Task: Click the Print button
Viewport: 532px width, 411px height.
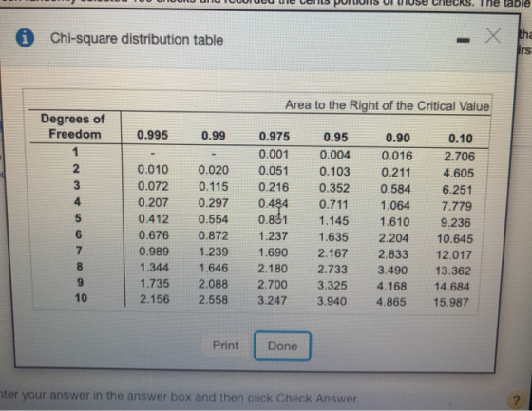Action: [225, 346]
